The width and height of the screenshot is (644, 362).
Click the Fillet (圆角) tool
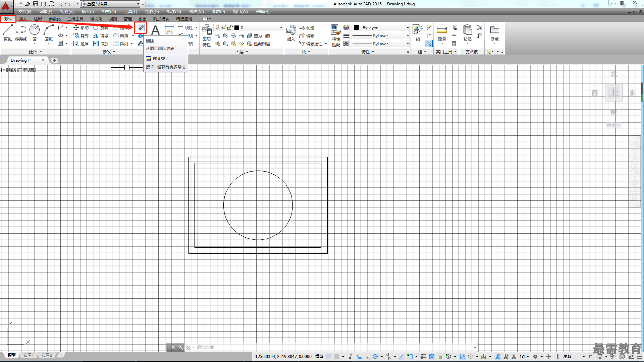coord(121,36)
